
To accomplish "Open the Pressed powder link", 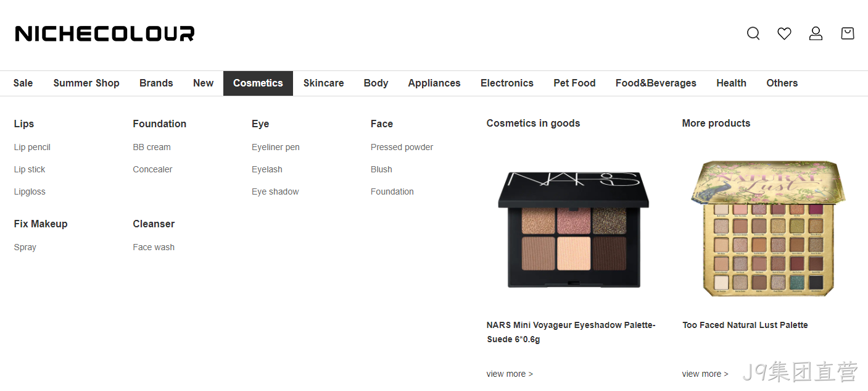I will tap(402, 147).
